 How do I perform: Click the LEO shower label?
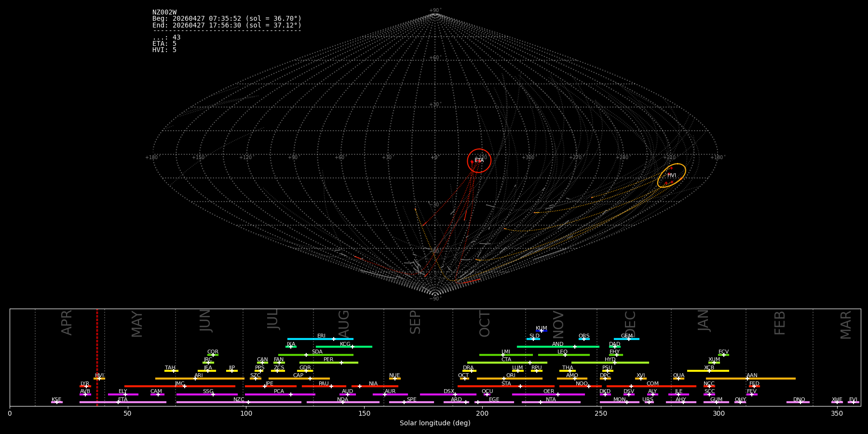point(563,352)
